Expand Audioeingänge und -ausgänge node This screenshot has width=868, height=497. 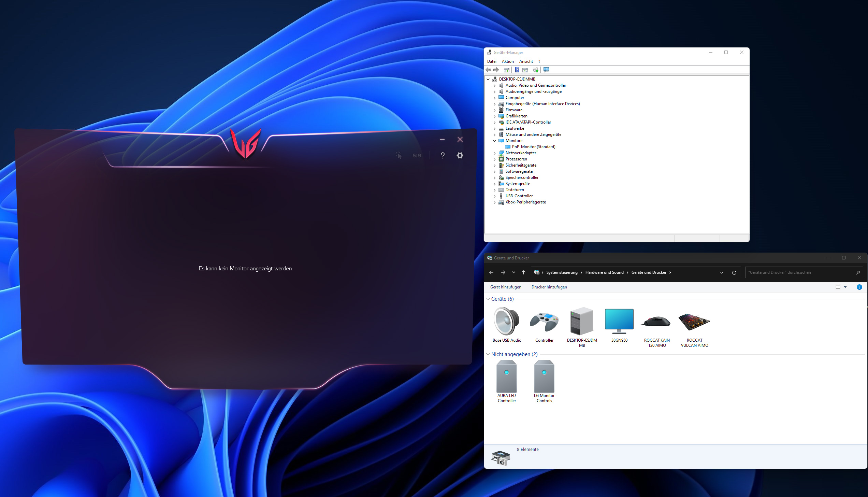494,91
